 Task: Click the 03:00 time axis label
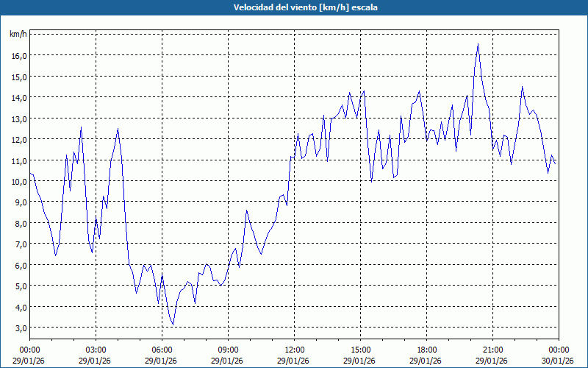pos(96,349)
